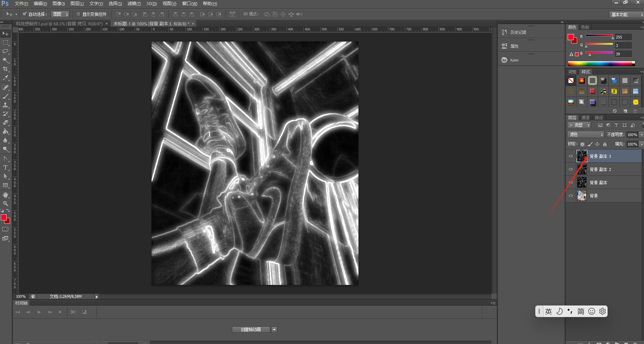
Task: Toggle the Auto-Select checkbox
Action: click(x=24, y=14)
